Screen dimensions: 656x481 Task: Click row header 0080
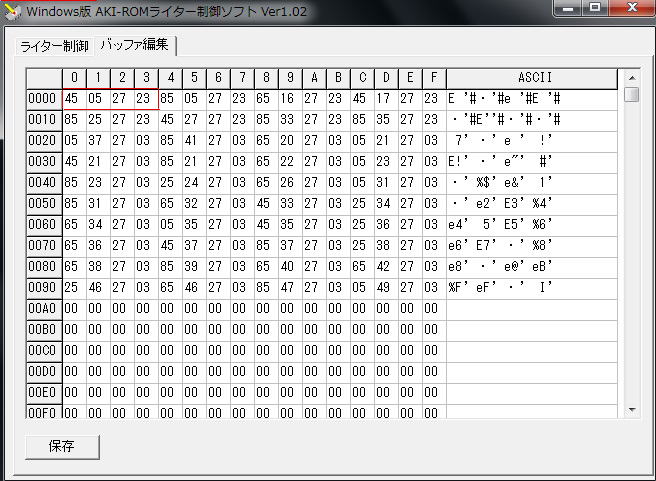[44, 267]
